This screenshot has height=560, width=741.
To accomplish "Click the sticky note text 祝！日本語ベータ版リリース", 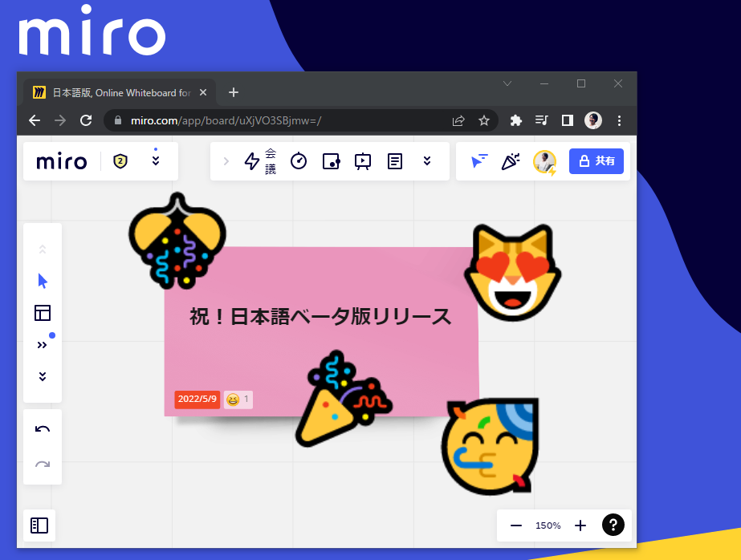I will (320, 316).
